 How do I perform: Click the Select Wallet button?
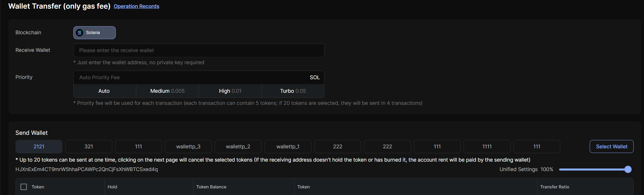pos(611,147)
